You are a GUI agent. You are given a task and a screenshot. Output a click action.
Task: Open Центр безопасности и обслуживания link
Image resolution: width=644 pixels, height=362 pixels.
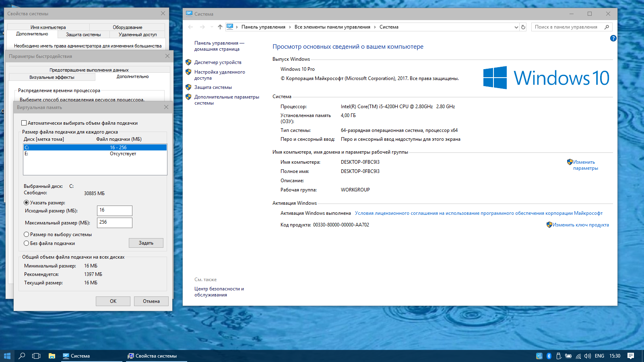tap(219, 292)
